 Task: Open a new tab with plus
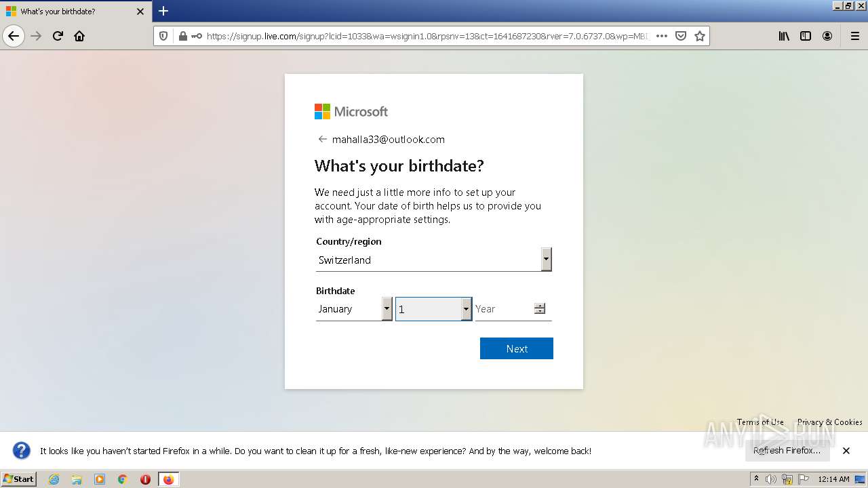point(163,11)
